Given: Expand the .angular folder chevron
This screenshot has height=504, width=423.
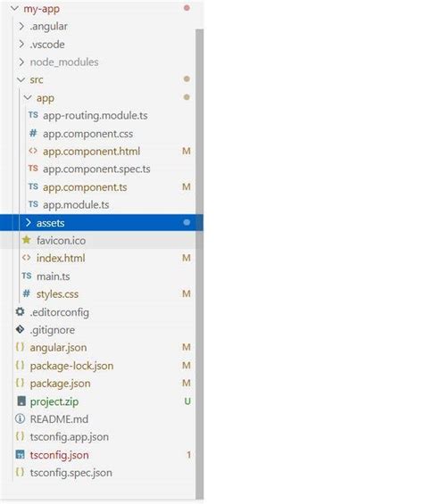Looking at the screenshot, I should click(x=21, y=26).
